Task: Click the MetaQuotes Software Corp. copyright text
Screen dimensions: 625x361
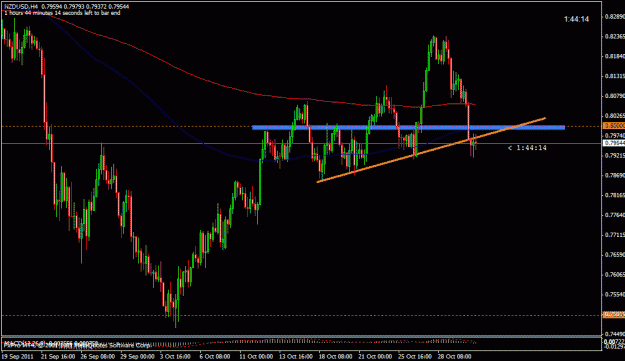Action: point(77,346)
